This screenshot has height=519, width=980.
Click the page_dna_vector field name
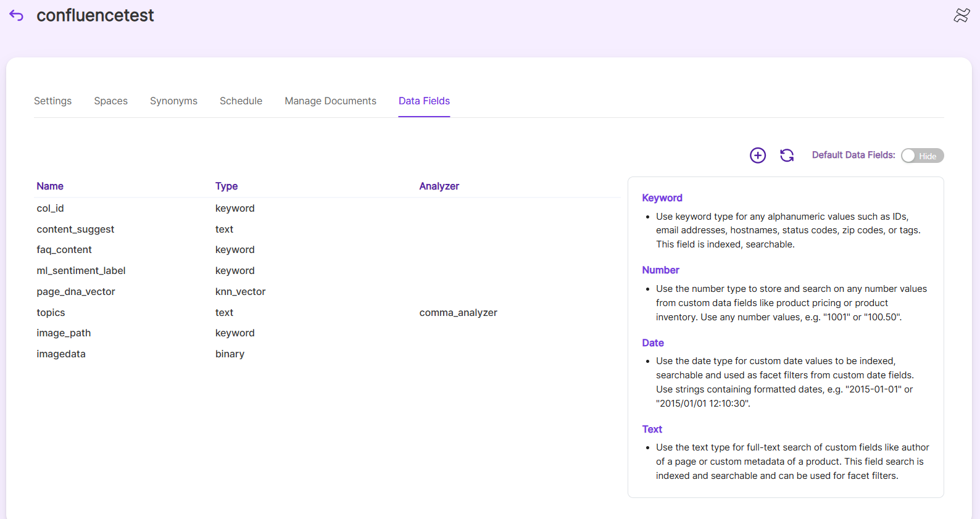(76, 291)
